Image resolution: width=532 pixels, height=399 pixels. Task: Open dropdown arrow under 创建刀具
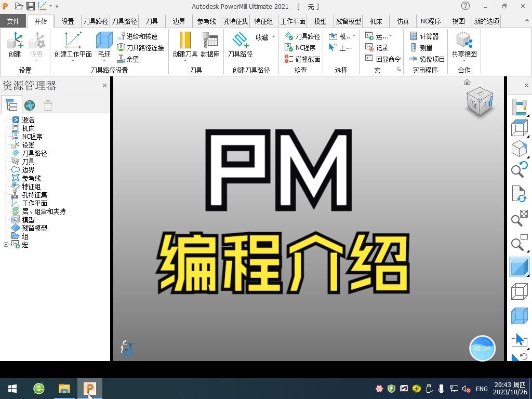coord(185,61)
